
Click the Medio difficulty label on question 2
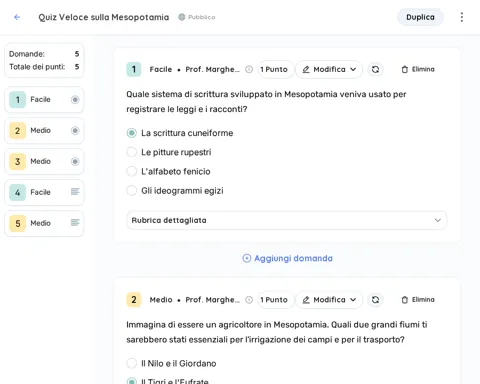(x=161, y=300)
